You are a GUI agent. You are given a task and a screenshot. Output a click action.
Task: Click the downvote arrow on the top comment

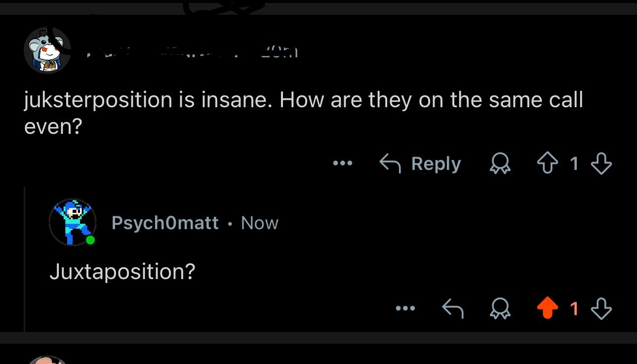[601, 163]
